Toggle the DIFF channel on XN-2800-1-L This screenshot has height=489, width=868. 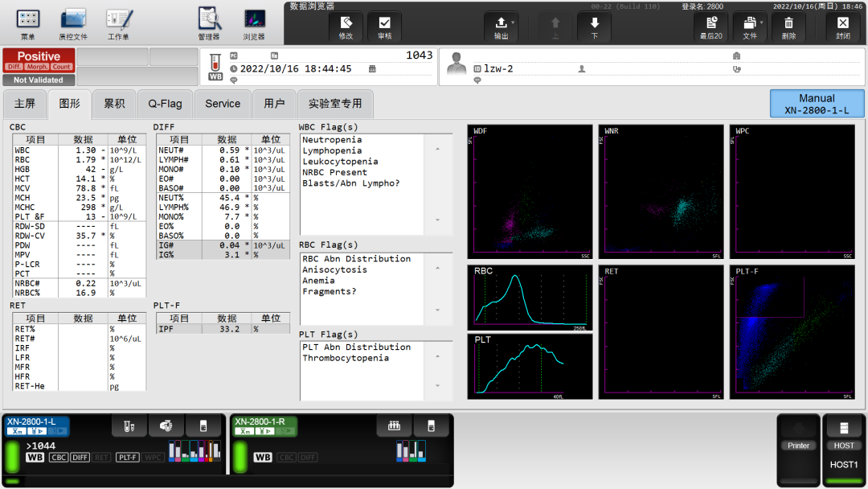pos(80,458)
